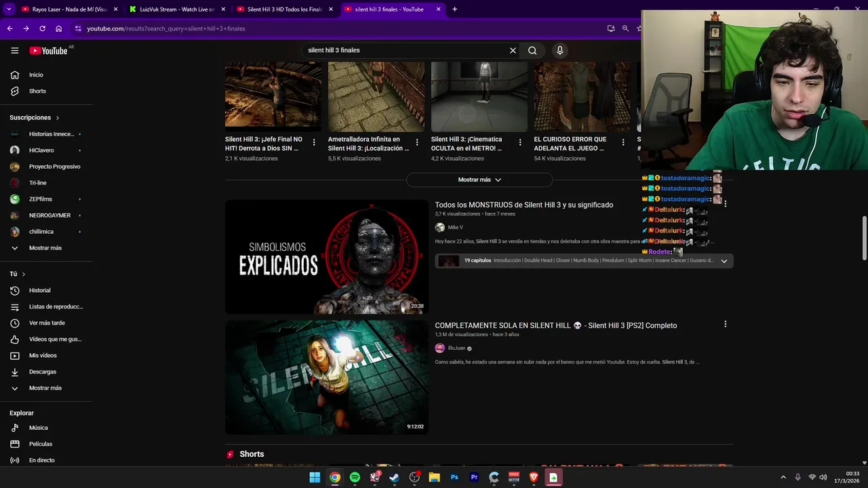
Task: Open a new browser tab
Action: [454, 9]
